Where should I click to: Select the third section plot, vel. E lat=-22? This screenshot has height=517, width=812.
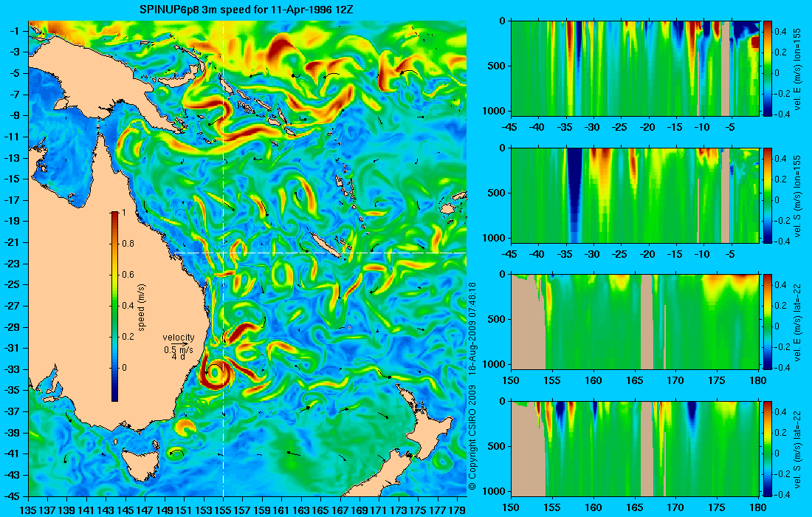(x=635, y=322)
